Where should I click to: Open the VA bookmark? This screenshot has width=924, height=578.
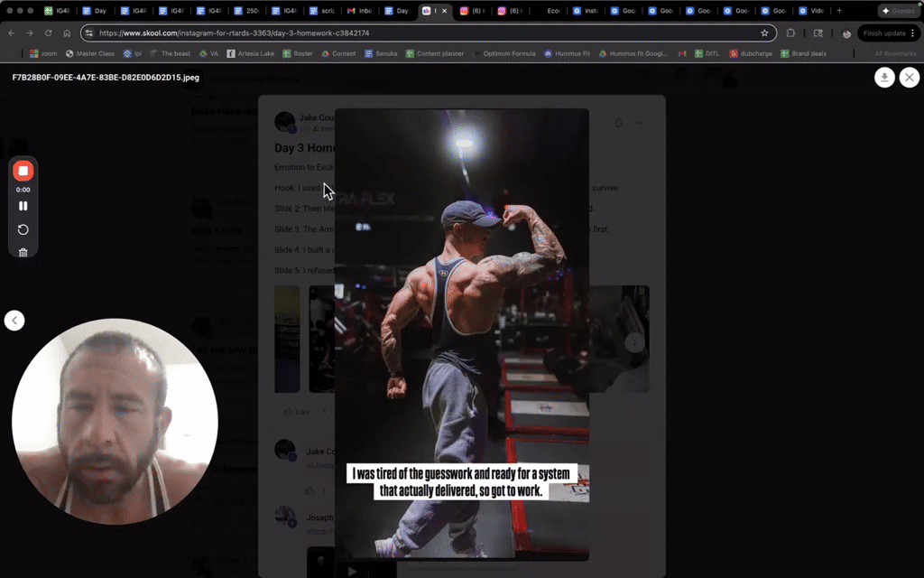pos(208,53)
